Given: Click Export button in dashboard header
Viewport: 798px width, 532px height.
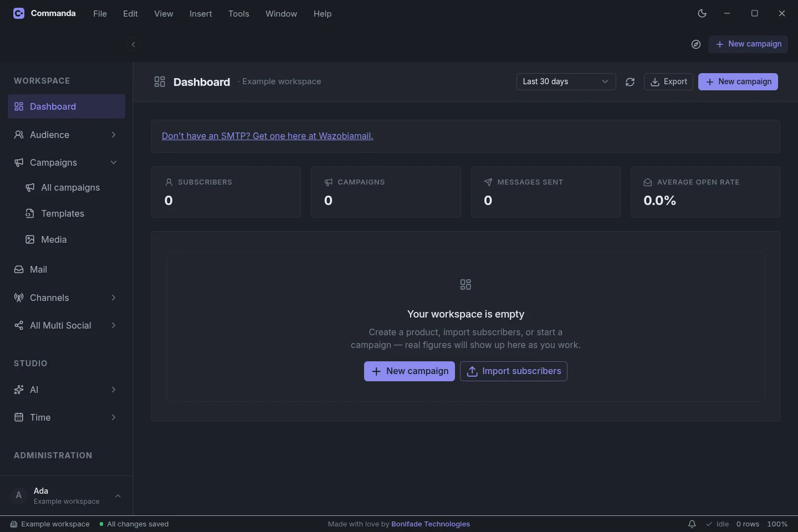Looking at the screenshot, I should [668, 82].
